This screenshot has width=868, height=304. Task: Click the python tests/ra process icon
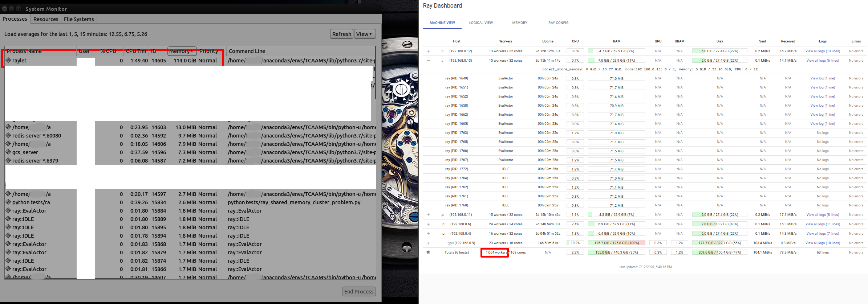click(x=8, y=202)
